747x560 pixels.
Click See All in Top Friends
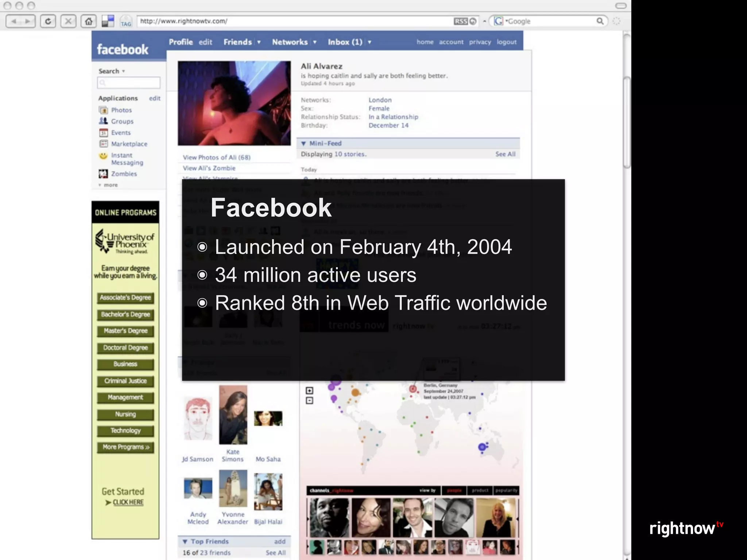276,553
